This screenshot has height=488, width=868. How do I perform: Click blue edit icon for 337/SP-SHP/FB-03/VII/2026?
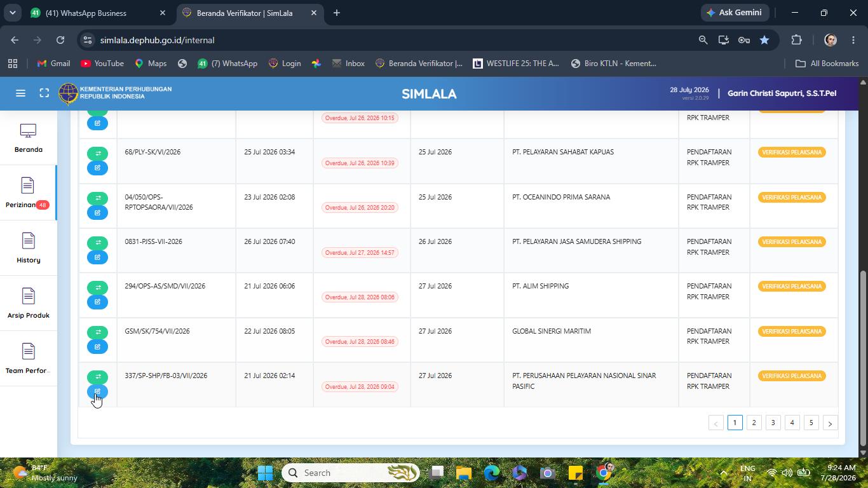point(97,391)
